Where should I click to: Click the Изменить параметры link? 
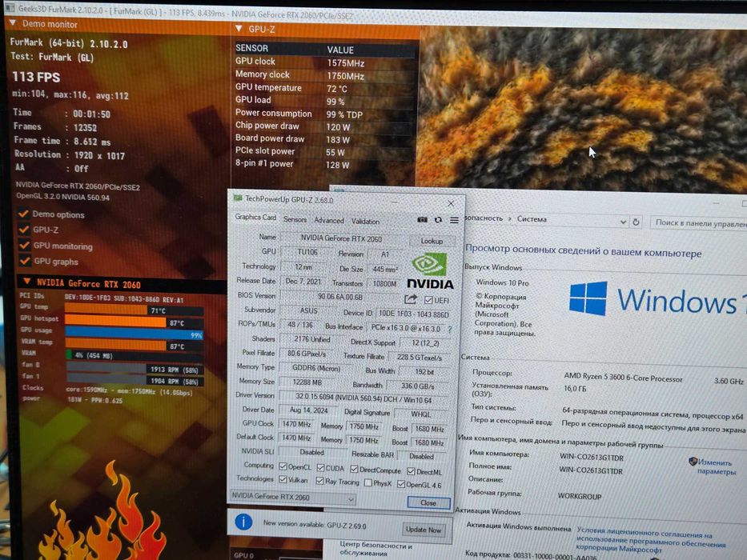tap(716, 467)
